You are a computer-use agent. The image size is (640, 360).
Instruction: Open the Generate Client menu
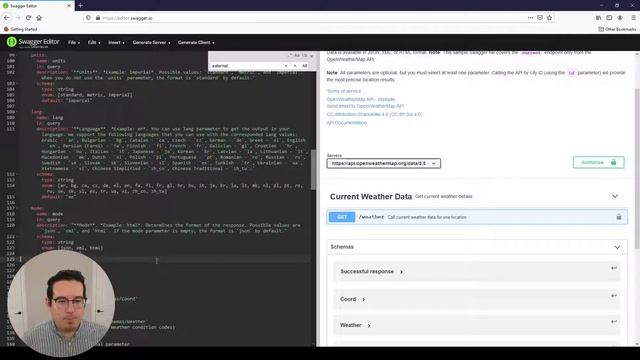(196, 42)
